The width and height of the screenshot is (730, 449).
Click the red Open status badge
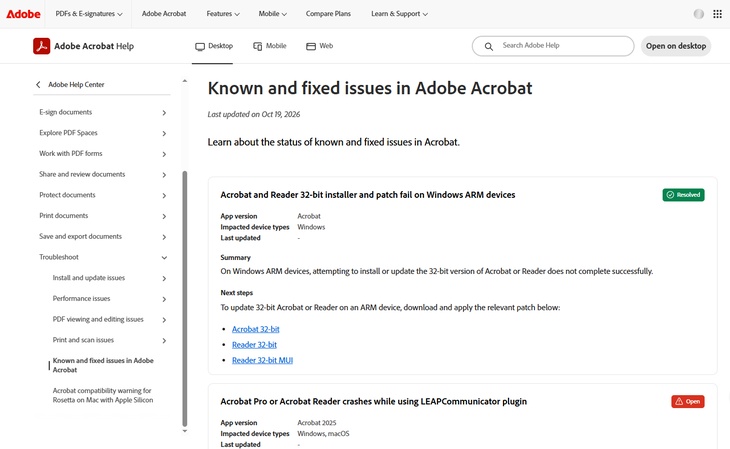point(688,401)
